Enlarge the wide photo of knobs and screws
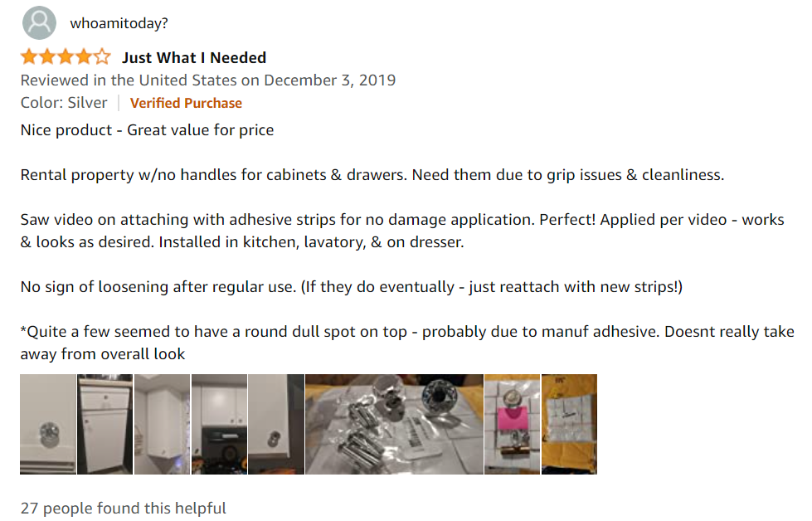 click(x=393, y=424)
